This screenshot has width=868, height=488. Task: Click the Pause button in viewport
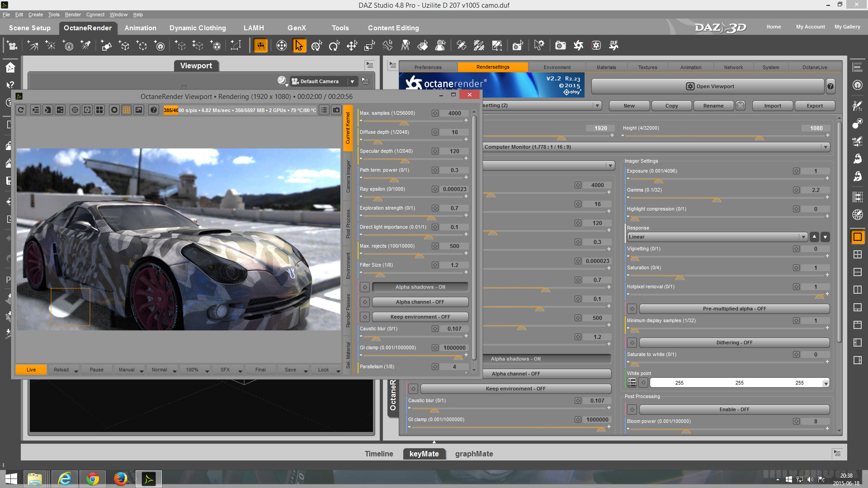[96, 370]
